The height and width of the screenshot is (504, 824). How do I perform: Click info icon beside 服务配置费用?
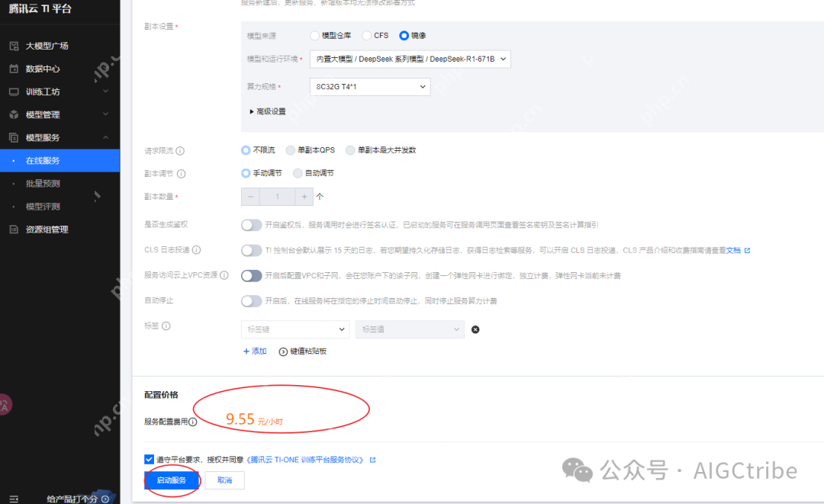tap(193, 422)
